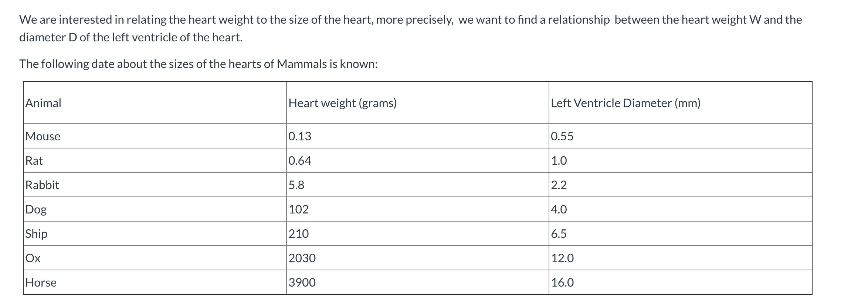Select the Mouse row label

click(x=43, y=136)
